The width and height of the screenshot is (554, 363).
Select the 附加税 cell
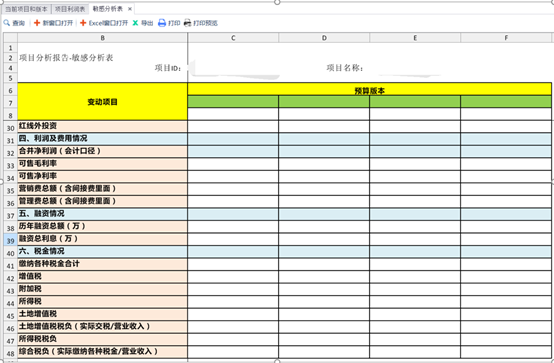[x=102, y=289]
